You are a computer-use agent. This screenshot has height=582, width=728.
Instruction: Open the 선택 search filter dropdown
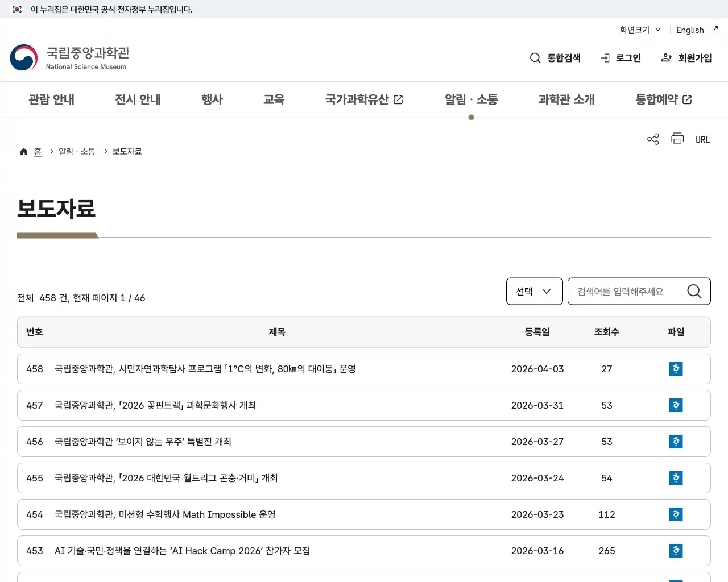pyautogui.click(x=533, y=291)
